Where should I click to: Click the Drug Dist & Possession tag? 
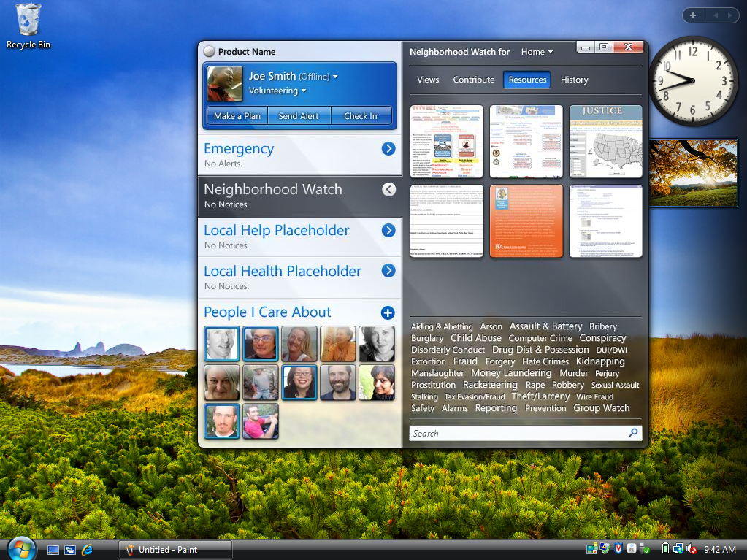click(x=540, y=350)
